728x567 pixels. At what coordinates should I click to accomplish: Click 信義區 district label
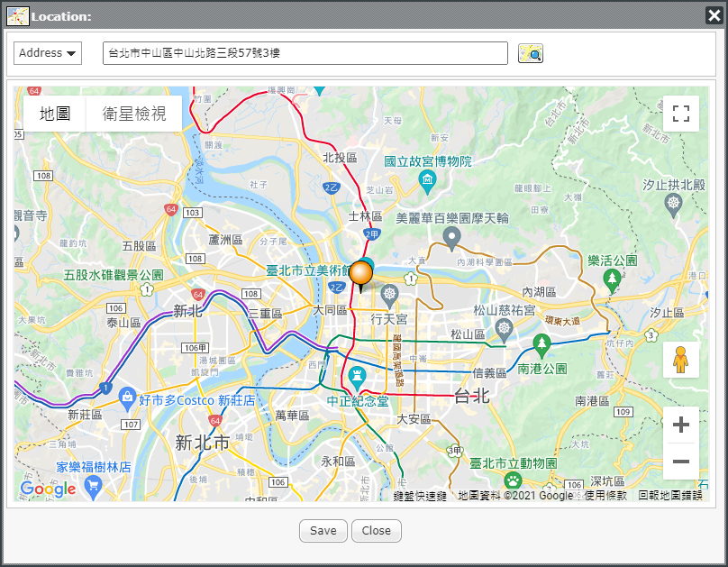point(489,373)
